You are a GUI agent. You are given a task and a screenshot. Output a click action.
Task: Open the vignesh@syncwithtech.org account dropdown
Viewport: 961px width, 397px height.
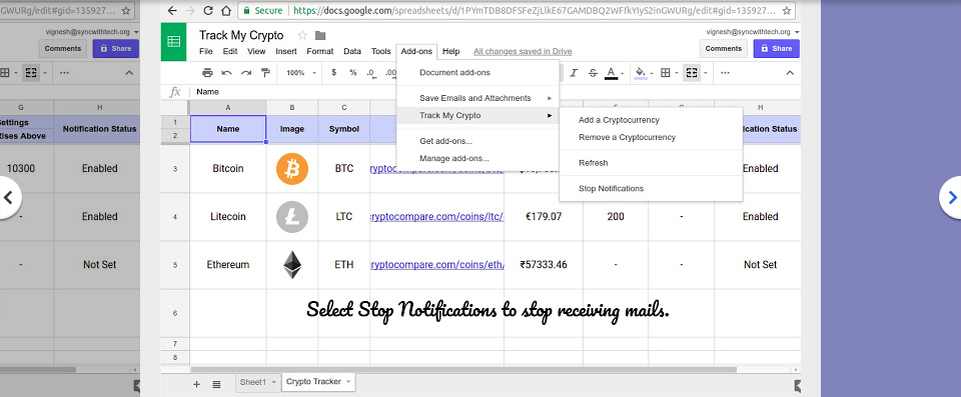tap(753, 31)
